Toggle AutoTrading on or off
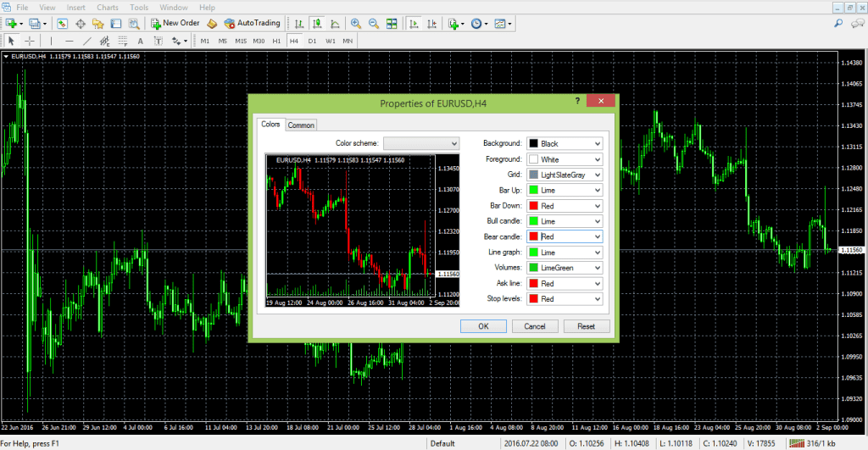Viewport: 868px width, 450px height. point(253,23)
